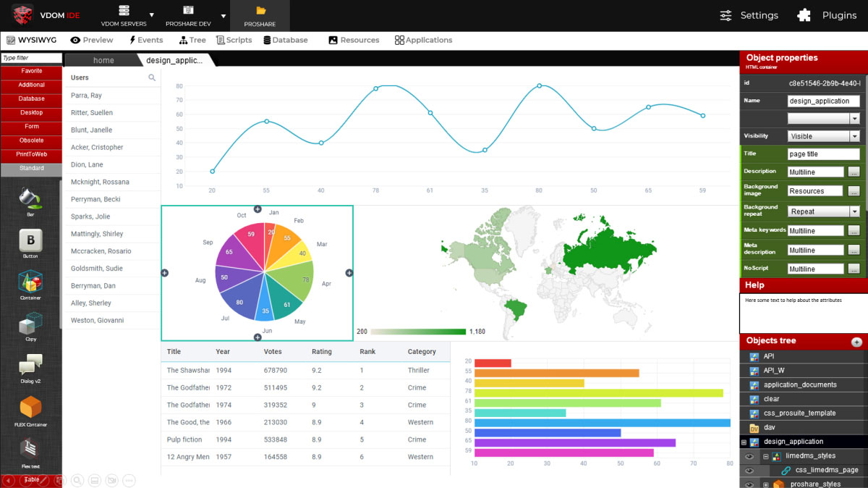
Task: Click the ellipsis button next to Description
Action: point(854,172)
